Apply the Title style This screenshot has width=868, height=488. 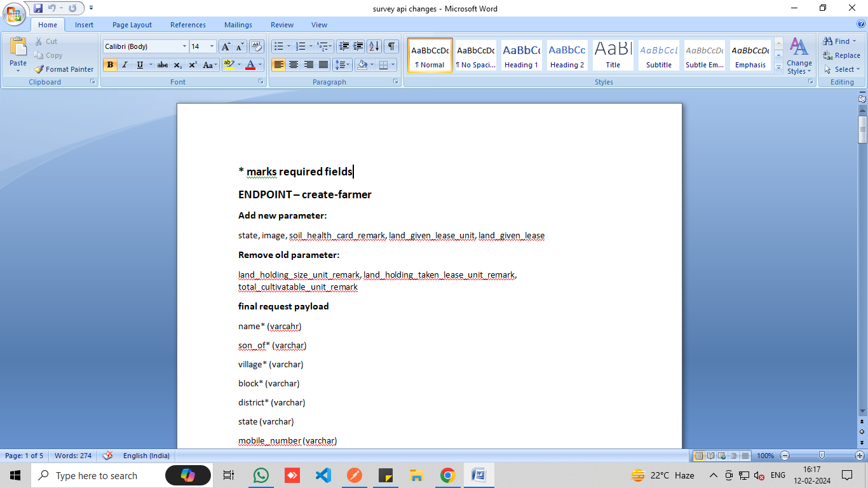(x=613, y=55)
